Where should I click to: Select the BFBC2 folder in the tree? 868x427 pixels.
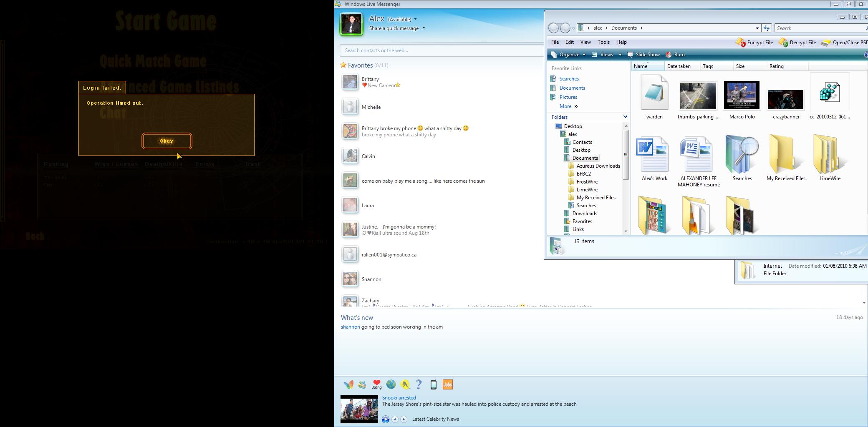pos(583,174)
